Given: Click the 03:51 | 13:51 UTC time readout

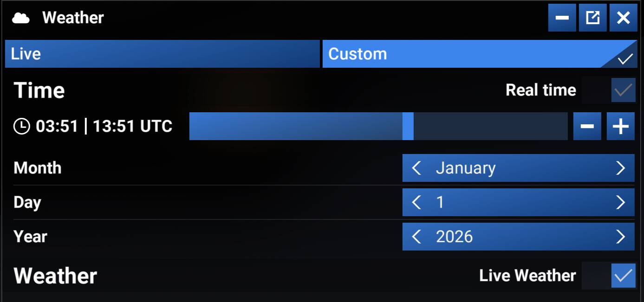Looking at the screenshot, I should [104, 126].
